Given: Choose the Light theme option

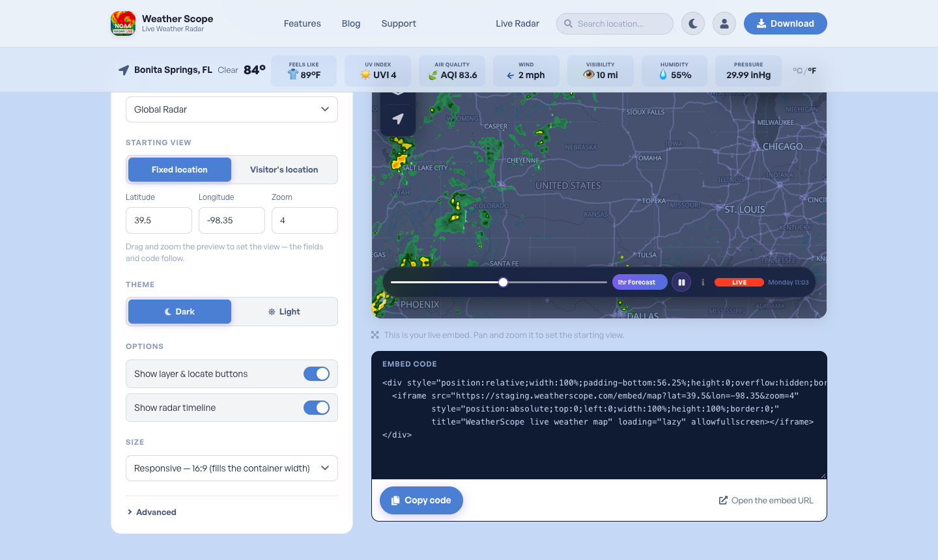Looking at the screenshot, I should point(284,311).
